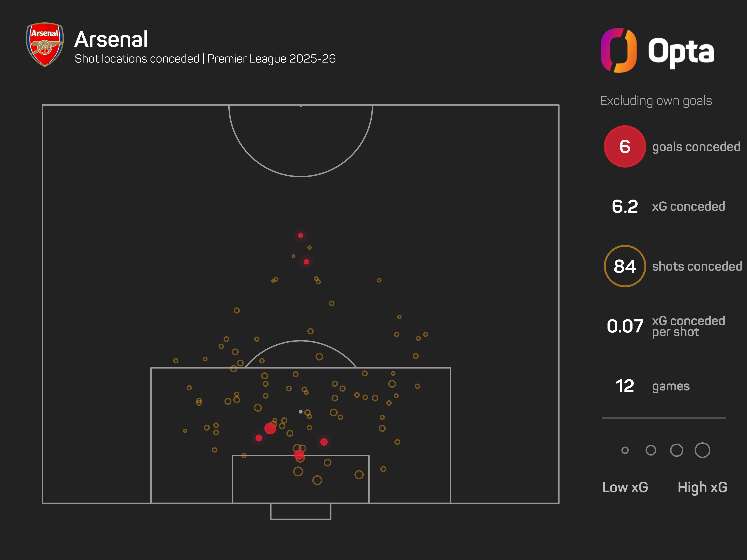The height and width of the screenshot is (560, 747).
Task: Select the farthest-out red goal marker
Action: pyautogui.click(x=300, y=236)
